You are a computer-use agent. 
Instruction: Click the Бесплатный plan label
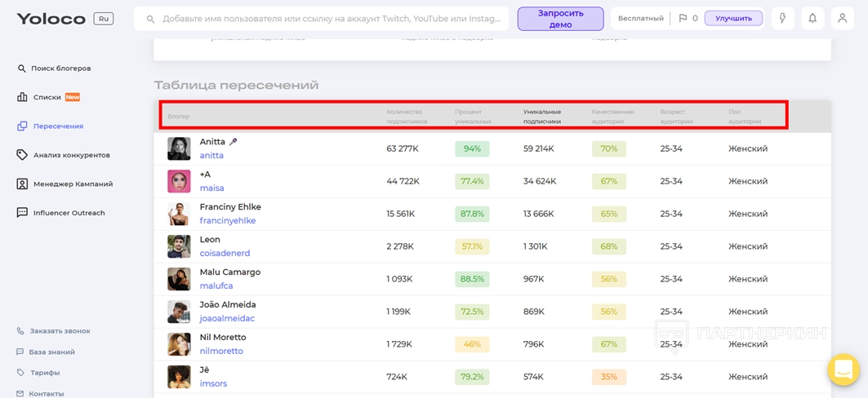pos(641,19)
